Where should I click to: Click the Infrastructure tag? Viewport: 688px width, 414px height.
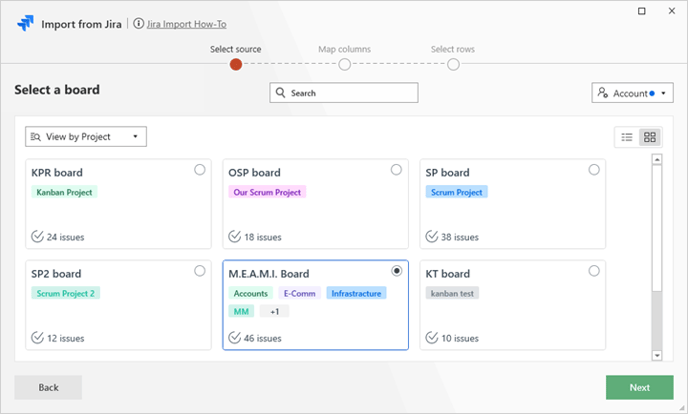[356, 293]
